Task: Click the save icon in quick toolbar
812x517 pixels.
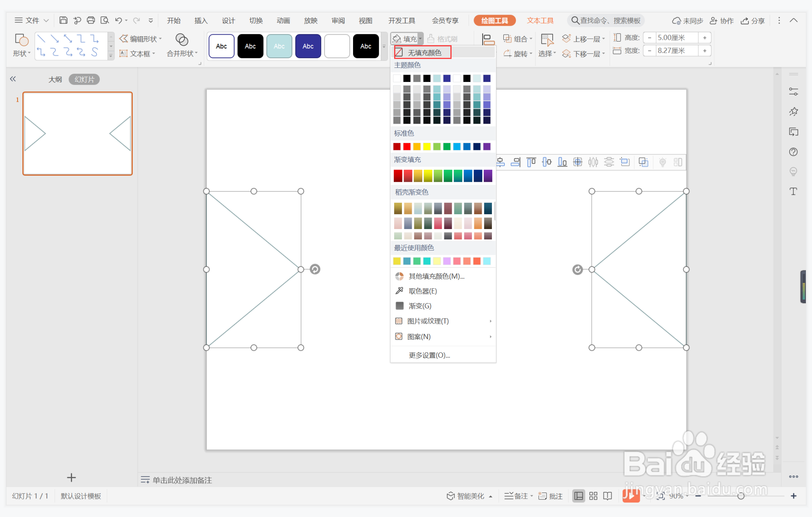Action: tap(63, 20)
